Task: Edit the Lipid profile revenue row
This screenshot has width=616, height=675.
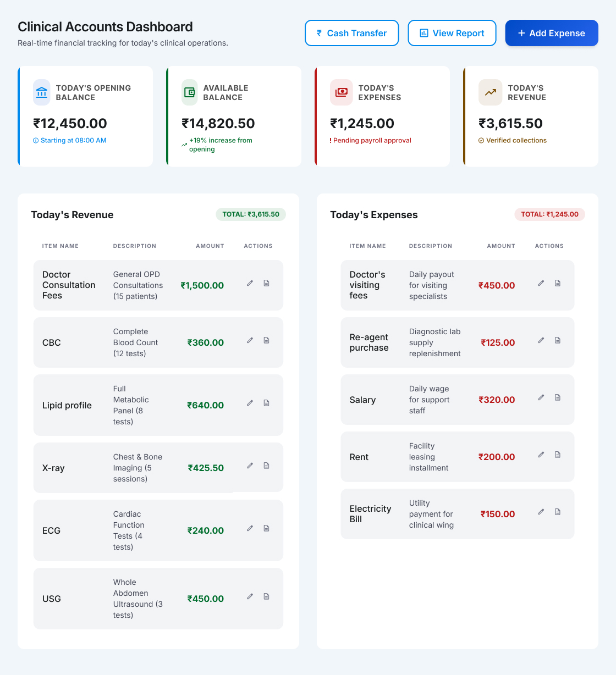Action: (250, 403)
